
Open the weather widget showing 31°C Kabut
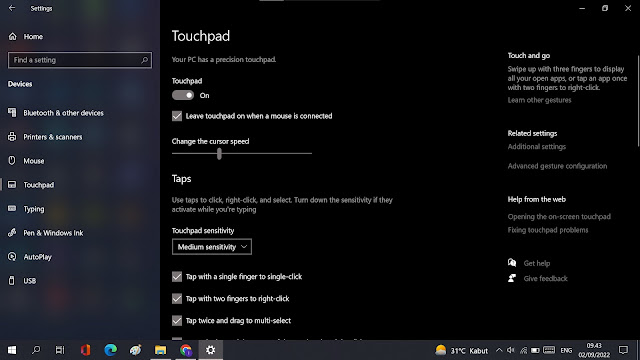tap(461, 351)
